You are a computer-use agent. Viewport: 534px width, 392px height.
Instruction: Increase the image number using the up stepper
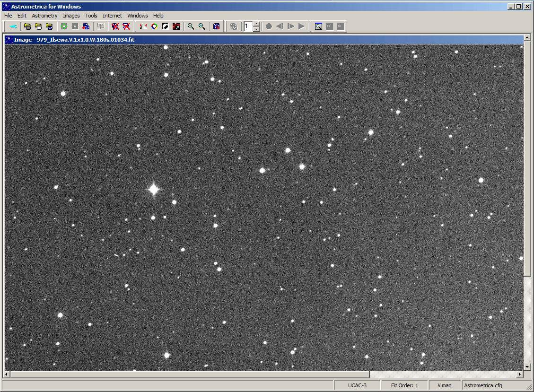pyautogui.click(x=256, y=24)
